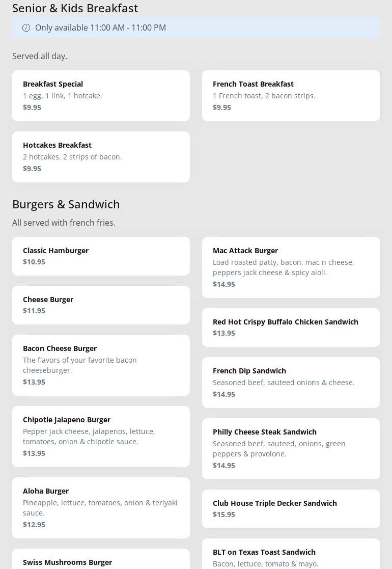Click the info icon beside availability notice
This screenshot has height=569, width=392.
pos(26,28)
